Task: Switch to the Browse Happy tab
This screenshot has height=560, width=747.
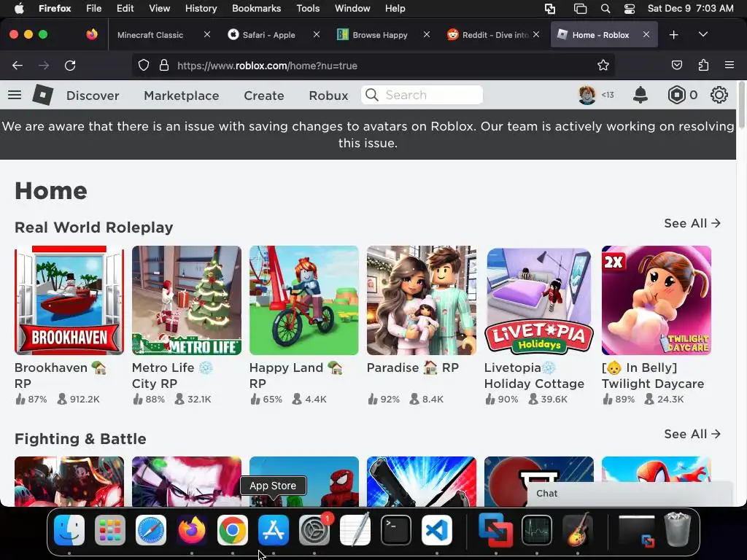Action: (379, 35)
